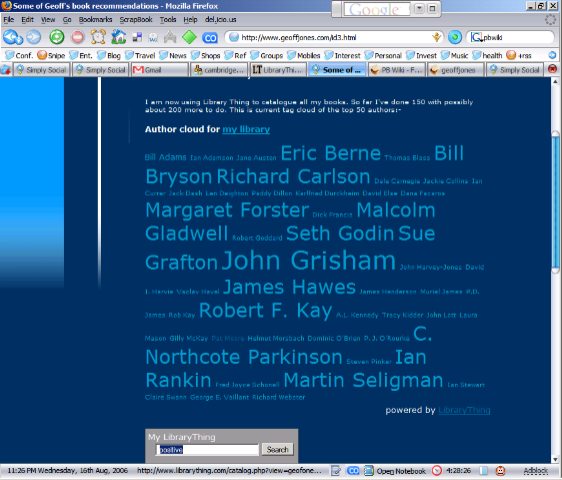
Task: Click the CO icon in the status bar
Action: click(x=353, y=470)
